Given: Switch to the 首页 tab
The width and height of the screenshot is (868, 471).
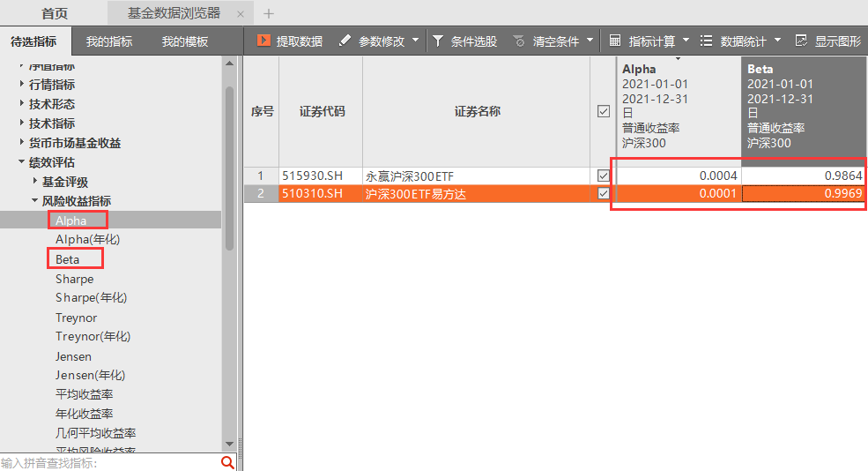Looking at the screenshot, I should (x=55, y=13).
